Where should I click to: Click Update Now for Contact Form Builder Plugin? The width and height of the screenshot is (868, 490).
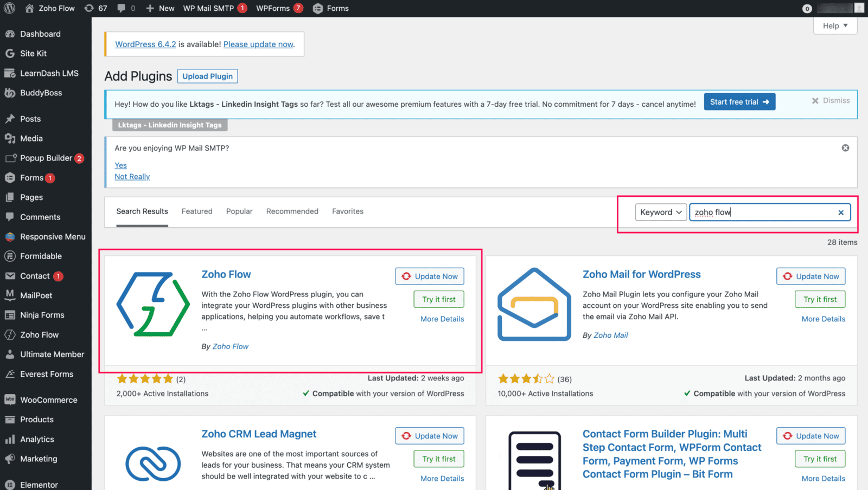(811, 436)
